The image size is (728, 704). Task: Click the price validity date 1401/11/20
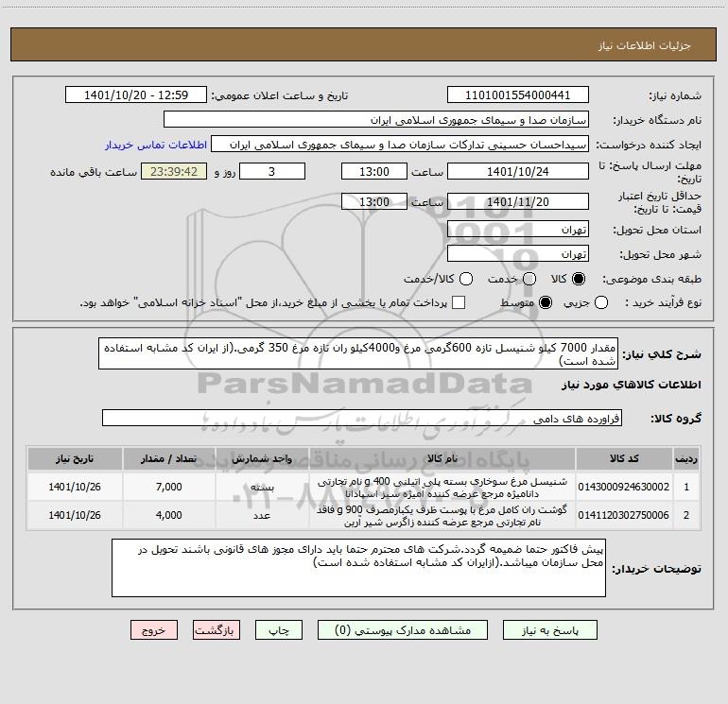pos(518,201)
